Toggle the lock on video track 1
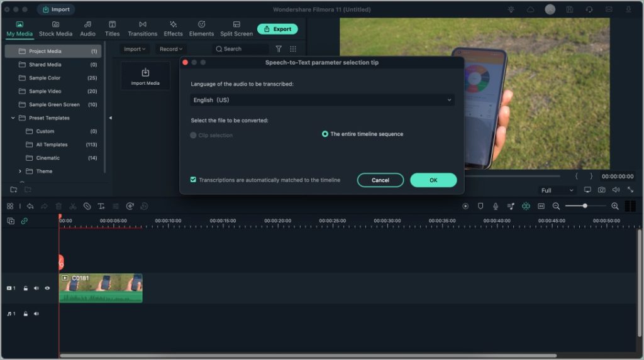The image size is (644, 360). [25, 288]
